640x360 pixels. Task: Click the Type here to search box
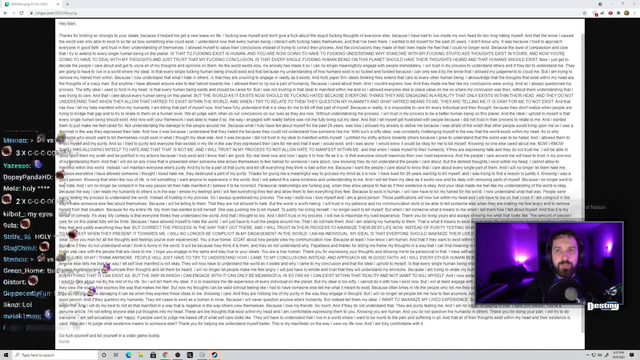[55, 355]
